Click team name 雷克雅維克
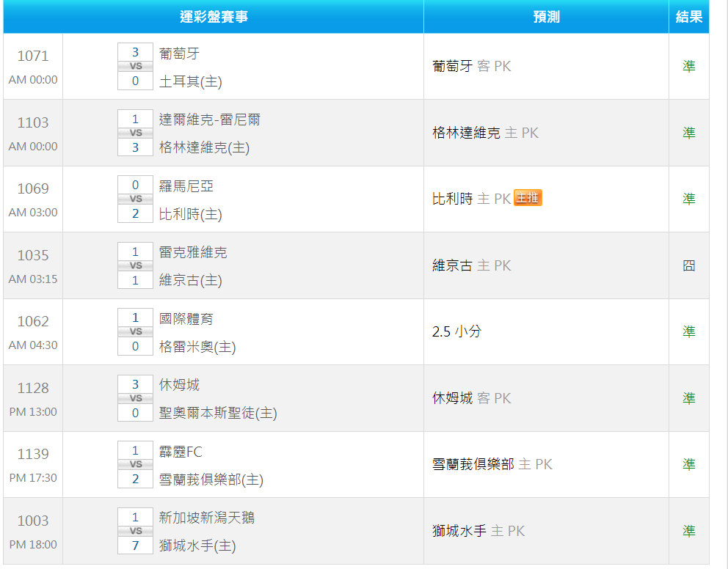Image resolution: width=728 pixels, height=569 pixels. [193, 253]
